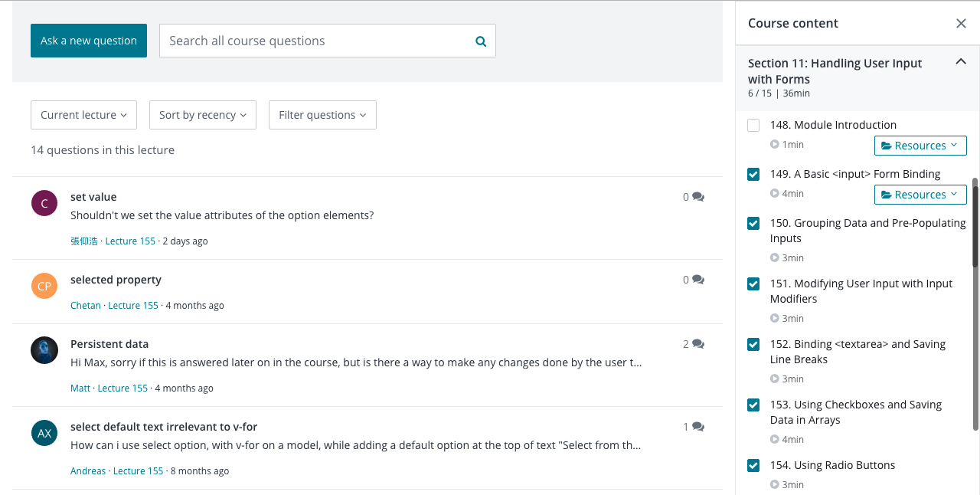The width and height of the screenshot is (980, 495).
Task: Uncheck lecture 149 Basic input Form Binding
Action: [x=753, y=174]
